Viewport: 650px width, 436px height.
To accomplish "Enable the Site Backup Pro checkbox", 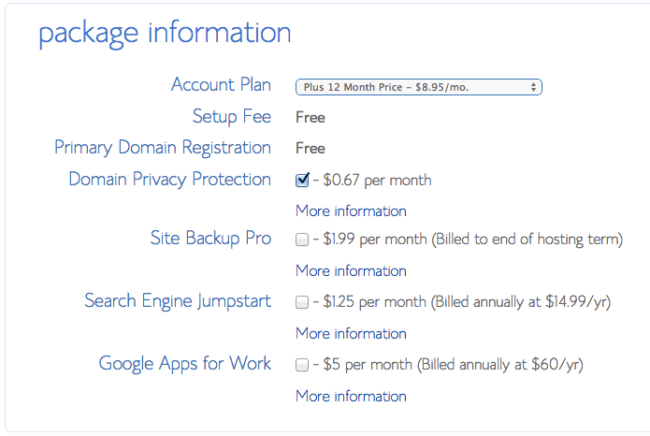I will point(302,240).
